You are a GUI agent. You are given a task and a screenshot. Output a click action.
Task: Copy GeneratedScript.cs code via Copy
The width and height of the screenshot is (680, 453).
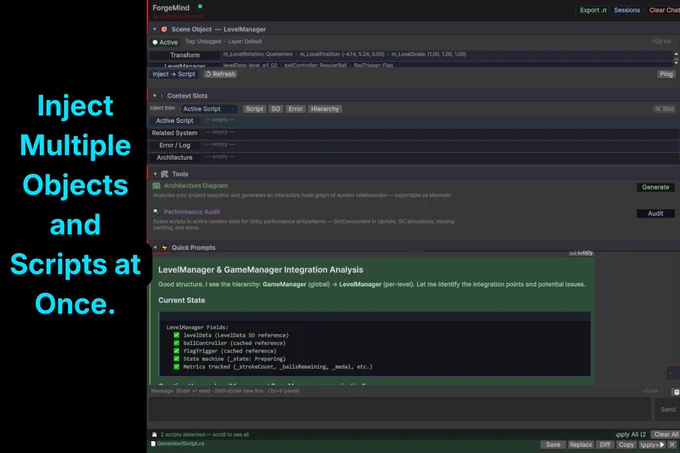tap(626, 445)
